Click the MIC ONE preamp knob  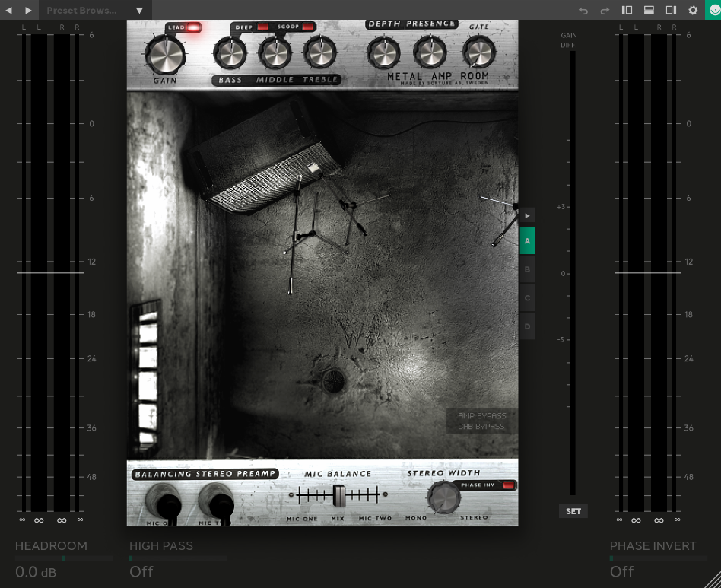click(164, 502)
